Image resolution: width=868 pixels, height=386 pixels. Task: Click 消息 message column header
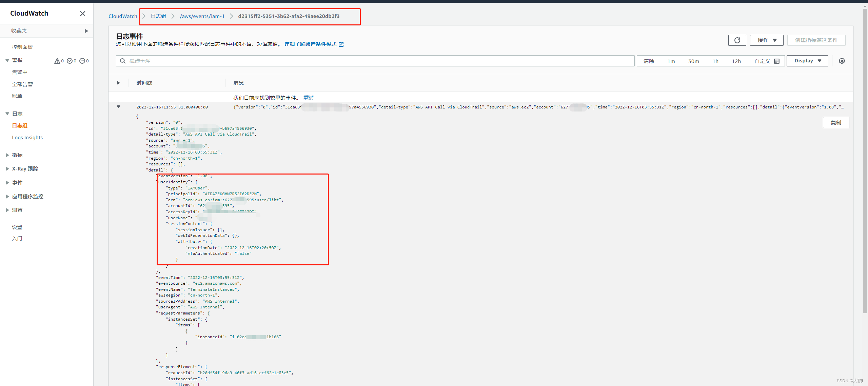point(238,83)
